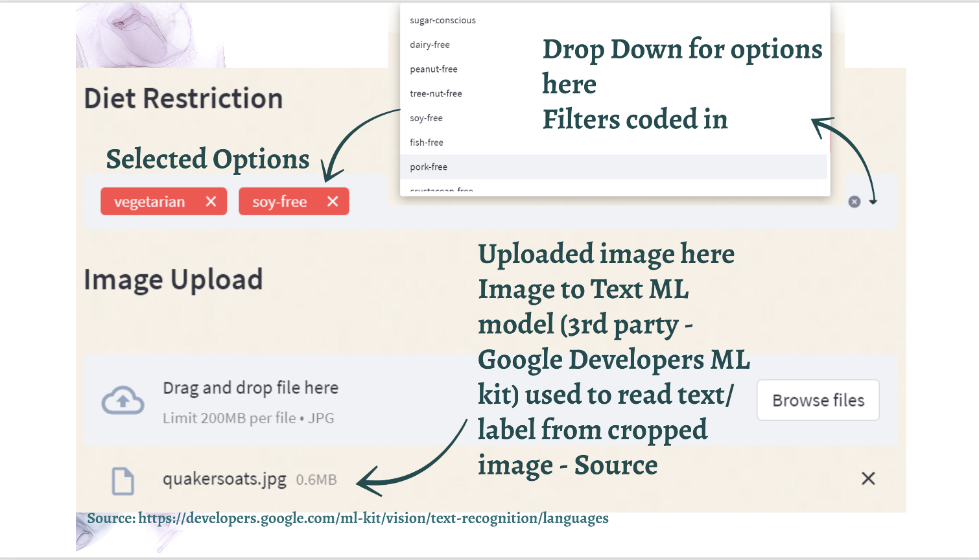Collapse the diet restriction dropdown arrow
This screenshot has width=979, height=560.
coord(873,202)
